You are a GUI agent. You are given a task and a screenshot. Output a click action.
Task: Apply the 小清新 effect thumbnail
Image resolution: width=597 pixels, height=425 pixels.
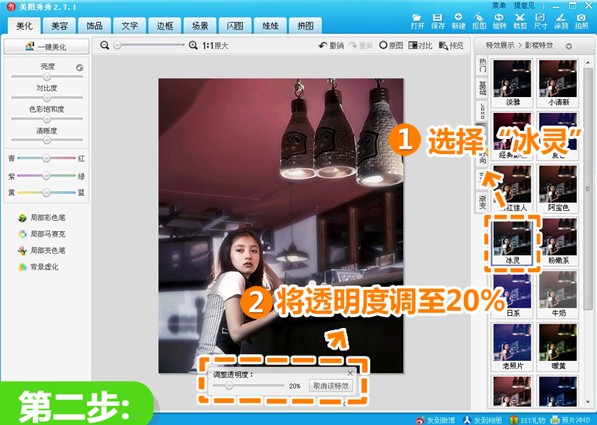click(558, 82)
